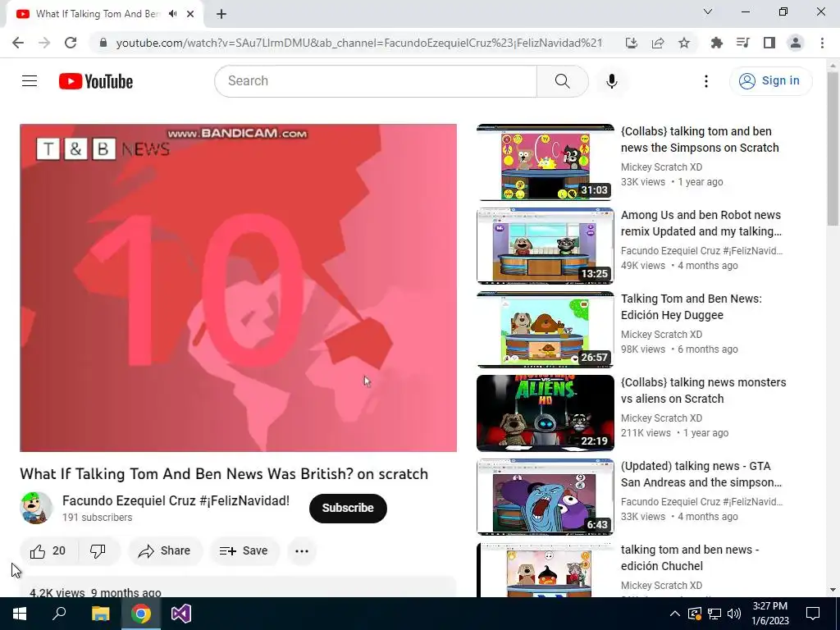Reload the page
Image resolution: width=840 pixels, height=630 pixels.
tap(71, 43)
